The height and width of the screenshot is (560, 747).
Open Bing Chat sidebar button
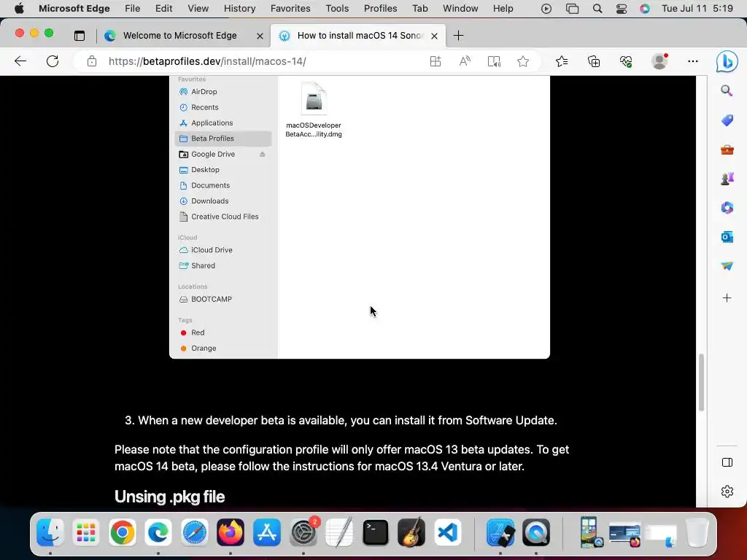tap(727, 61)
